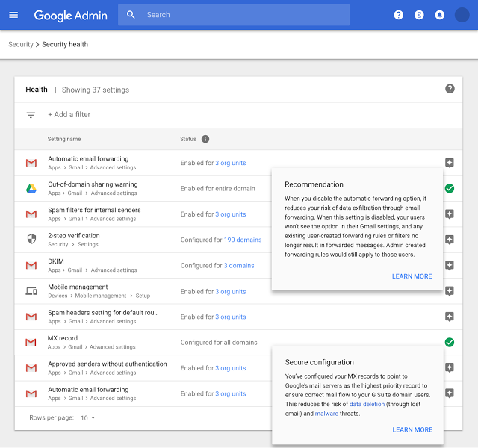Click the Status column info icon
Viewport: 478px width, 448px height.
pos(205,139)
